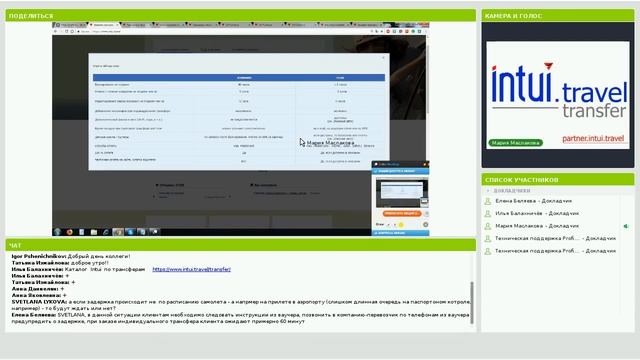Image resolution: width=640 pixels, height=360 pixels.
Task: Click the chat panel scrollbar
Action: [x=472, y=303]
